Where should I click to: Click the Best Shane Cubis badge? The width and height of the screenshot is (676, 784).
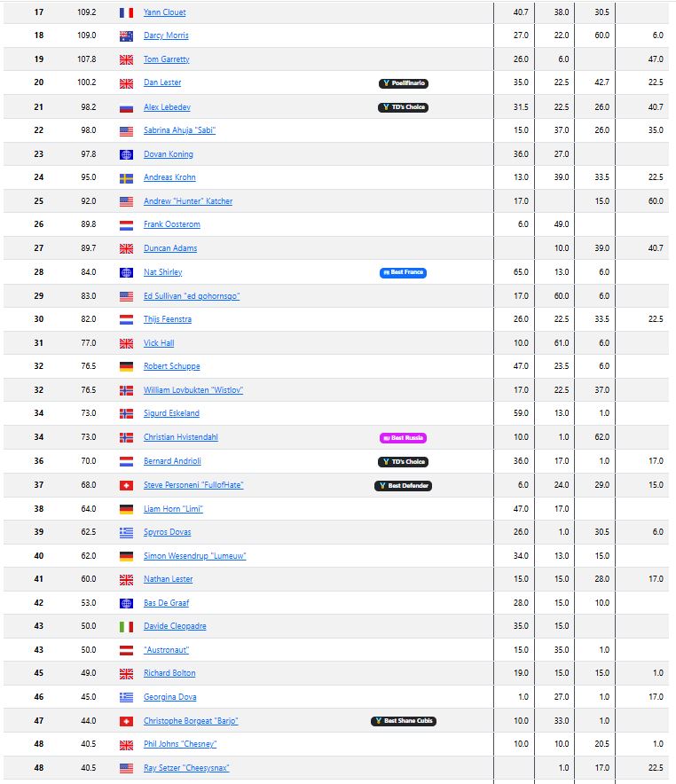click(404, 721)
